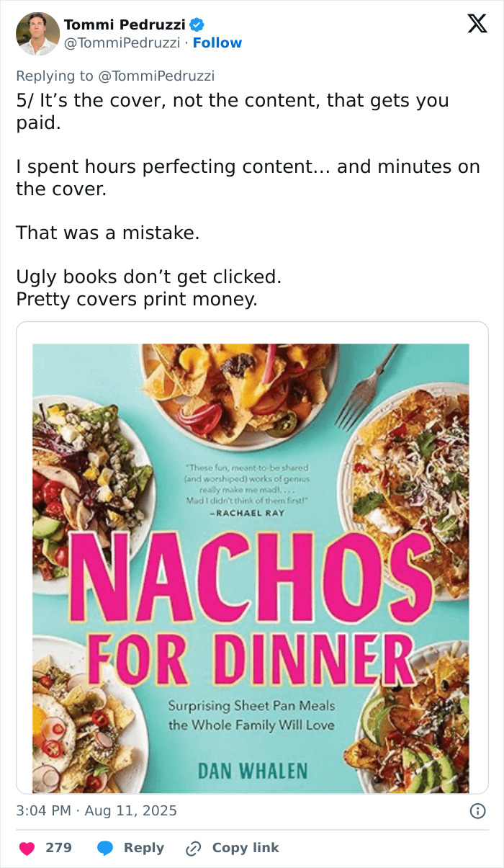Click the author name DAN WHALEN on cover
The image size is (504, 868).
click(252, 770)
